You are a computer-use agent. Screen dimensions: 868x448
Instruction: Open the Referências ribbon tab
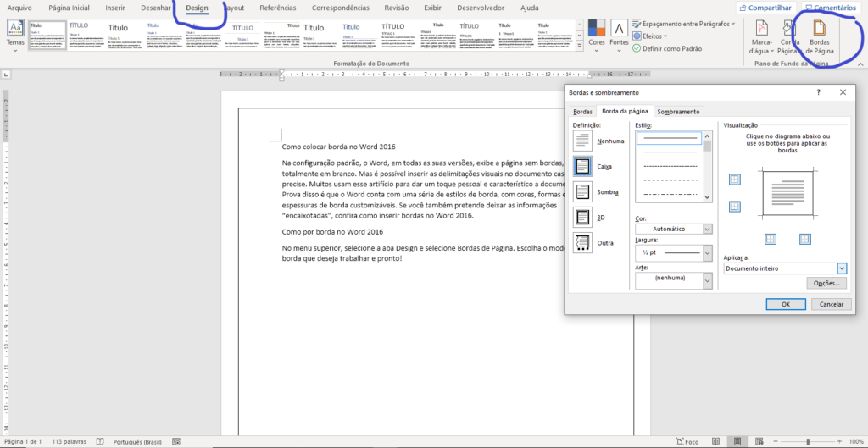coord(278,8)
